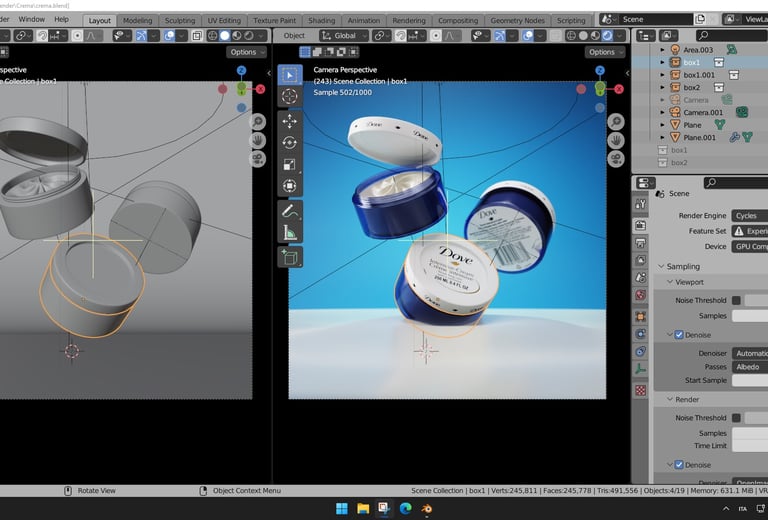Screen dimensions: 768x520
Task: Open the Help menu
Action: (x=61, y=20)
